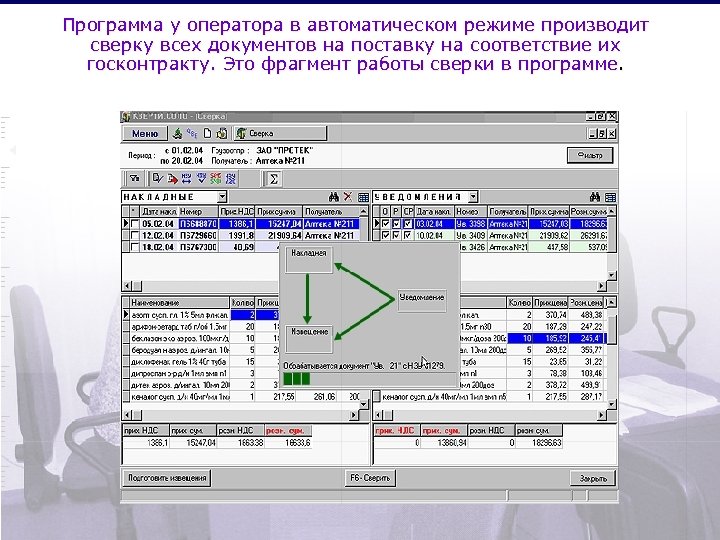Toggle O checkbox in notification row 10.02.04
Image resolution: width=720 pixels, height=540 pixels.
pos(386,235)
